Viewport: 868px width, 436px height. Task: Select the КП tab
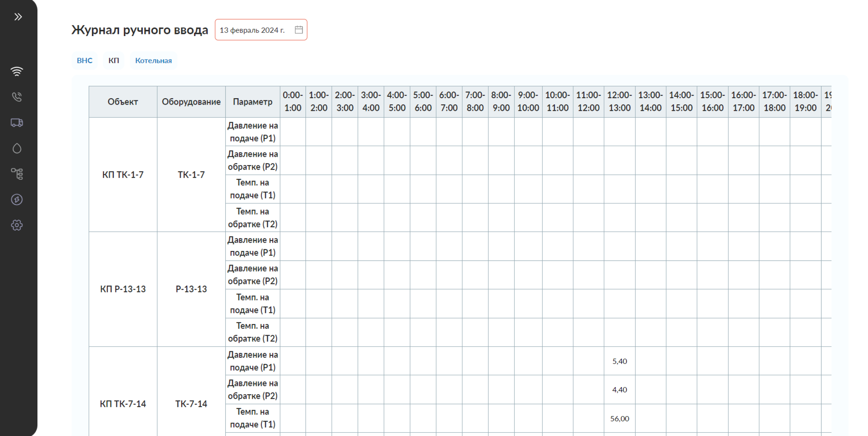pos(114,60)
